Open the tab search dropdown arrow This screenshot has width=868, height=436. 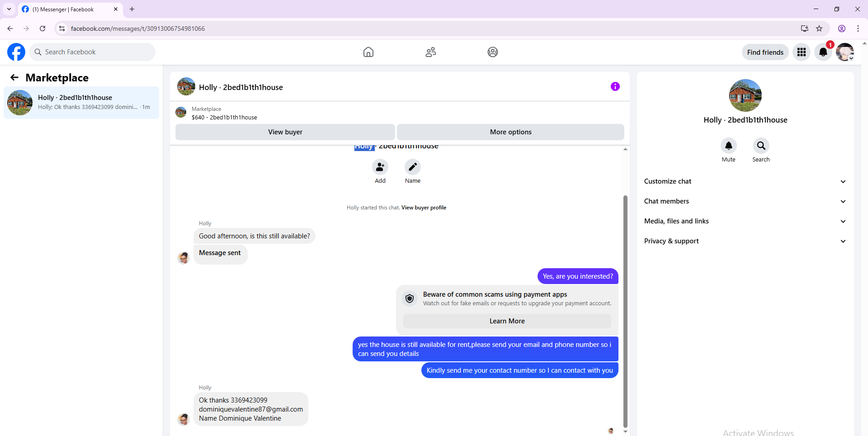pyautogui.click(x=9, y=9)
